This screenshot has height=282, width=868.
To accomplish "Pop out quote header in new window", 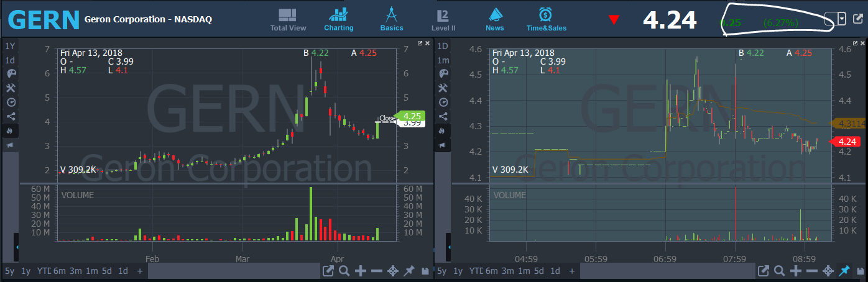I will point(859,19).
